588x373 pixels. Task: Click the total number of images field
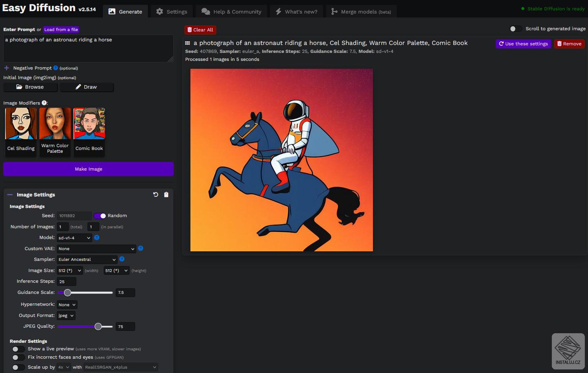pyautogui.click(x=62, y=227)
